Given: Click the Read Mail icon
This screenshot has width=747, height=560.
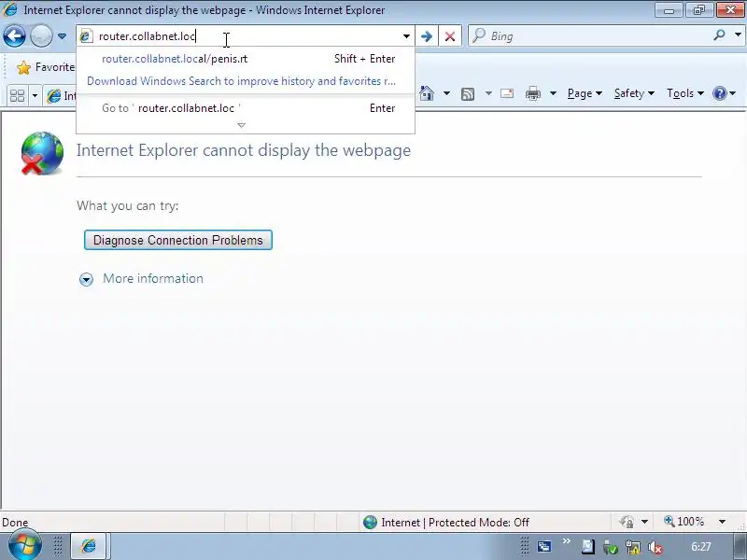Looking at the screenshot, I should click(507, 93).
